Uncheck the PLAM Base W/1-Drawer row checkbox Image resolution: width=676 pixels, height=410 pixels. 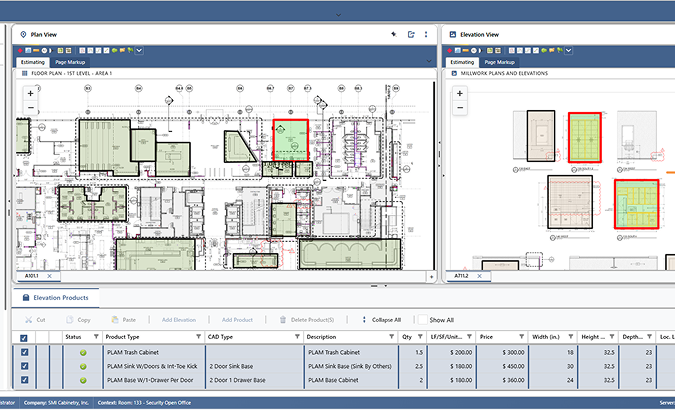25,380
